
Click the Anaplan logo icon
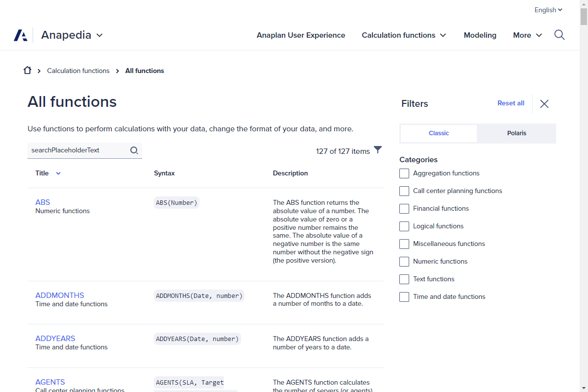click(x=21, y=35)
